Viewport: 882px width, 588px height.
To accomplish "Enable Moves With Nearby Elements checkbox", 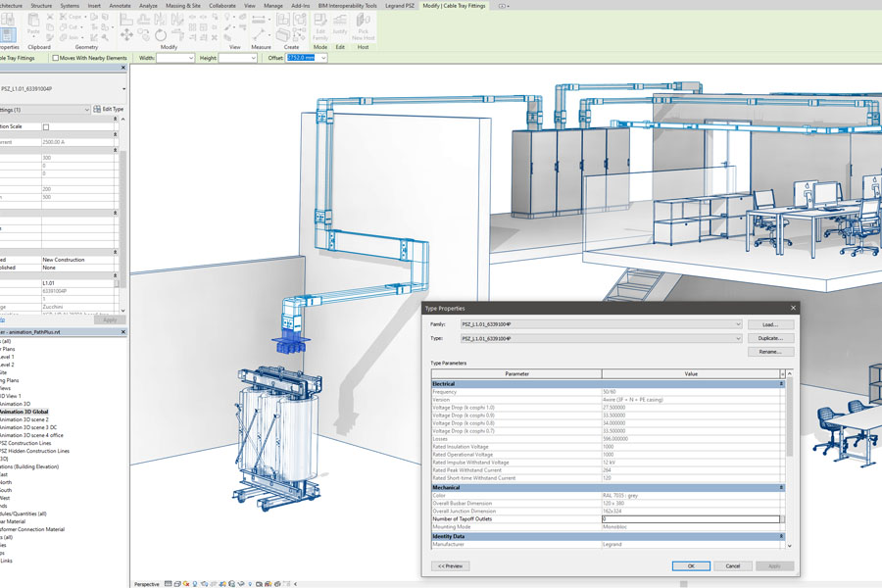I will (56, 58).
